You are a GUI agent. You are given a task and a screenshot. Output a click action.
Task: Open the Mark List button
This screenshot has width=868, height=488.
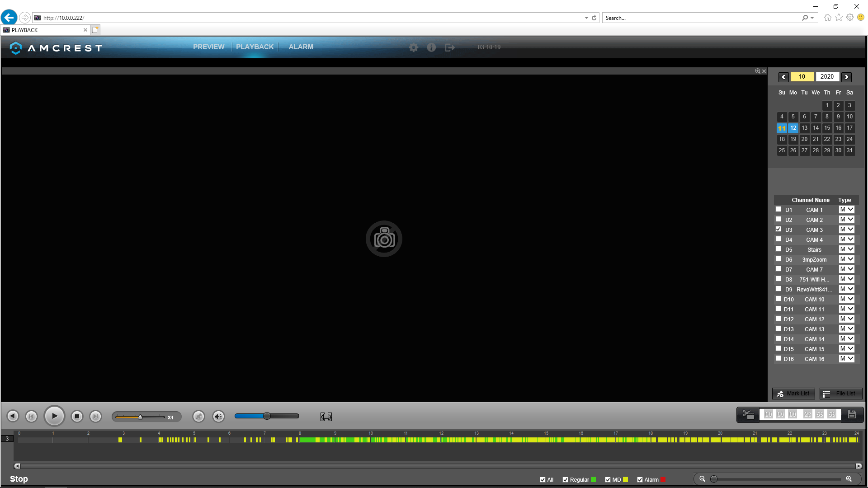coord(793,394)
